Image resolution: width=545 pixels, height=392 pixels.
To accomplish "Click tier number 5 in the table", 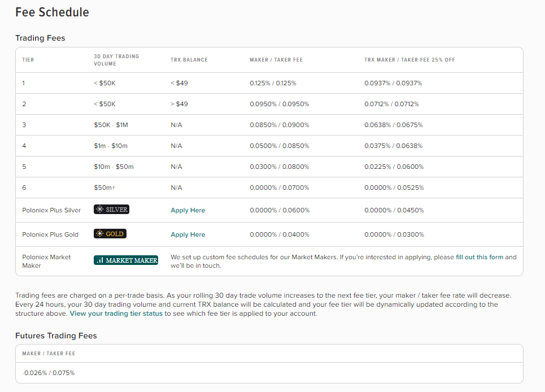I will [x=24, y=167].
